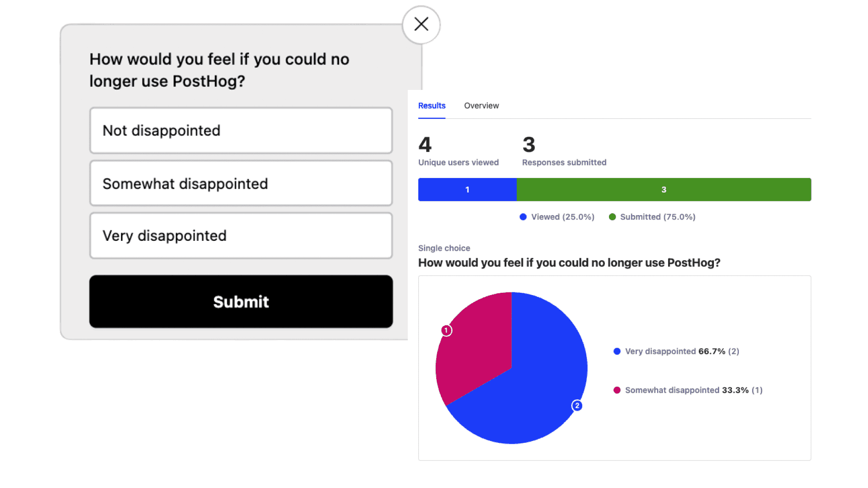Click the Very disappointed blue legend dot
Viewport: 868px width, 488px height.
pyautogui.click(x=617, y=352)
